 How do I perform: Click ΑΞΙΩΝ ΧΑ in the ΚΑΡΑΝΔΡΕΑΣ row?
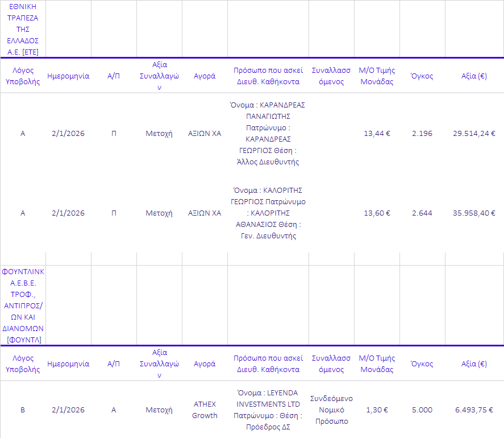[x=205, y=133]
